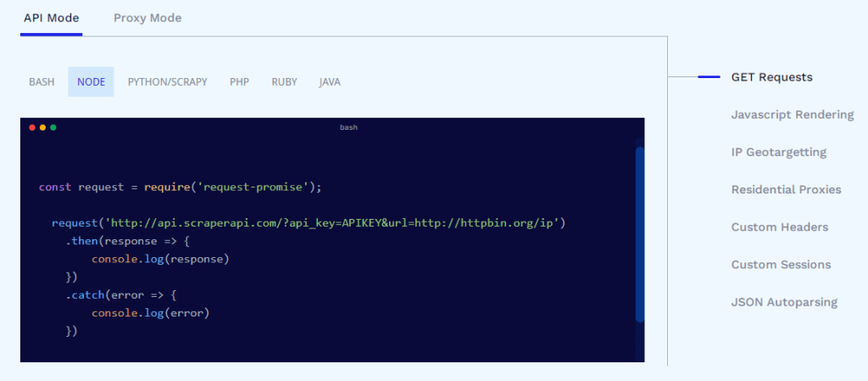Click the '.catch(error => {' line
The height and width of the screenshot is (381, 868).
coord(120,295)
